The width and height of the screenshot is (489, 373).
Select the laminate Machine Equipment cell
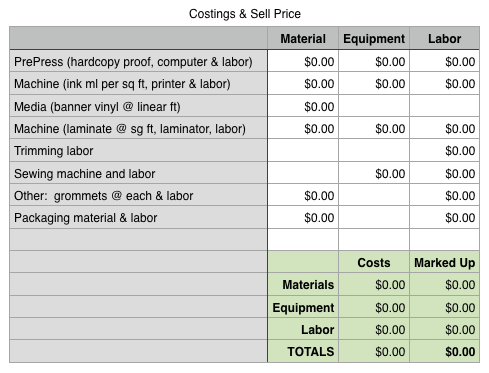point(374,128)
